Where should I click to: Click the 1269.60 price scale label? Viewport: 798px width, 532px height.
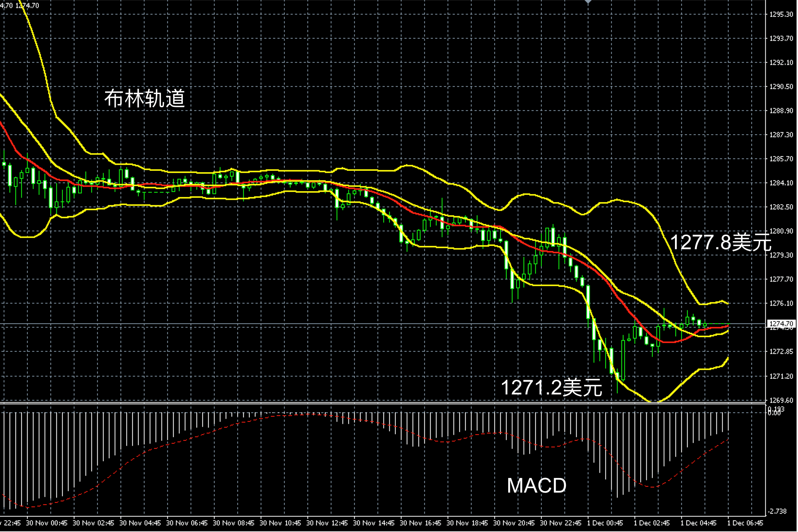[781, 400]
